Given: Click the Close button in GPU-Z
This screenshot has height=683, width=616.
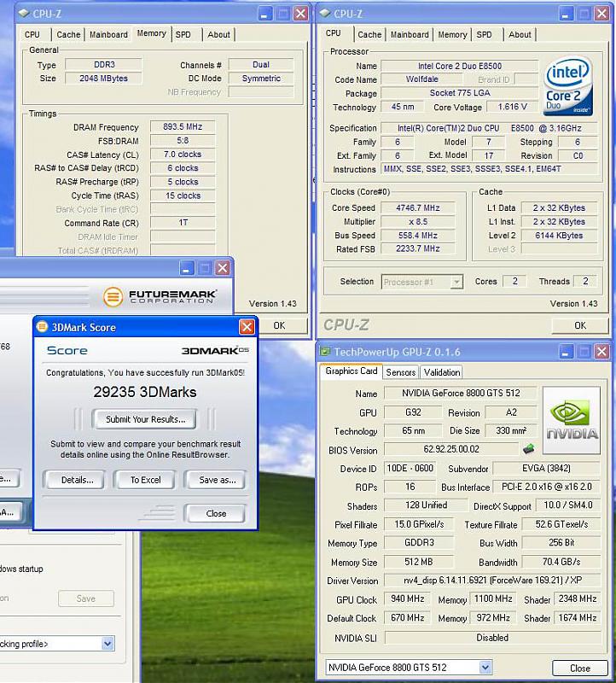Looking at the screenshot, I should pos(580,668).
